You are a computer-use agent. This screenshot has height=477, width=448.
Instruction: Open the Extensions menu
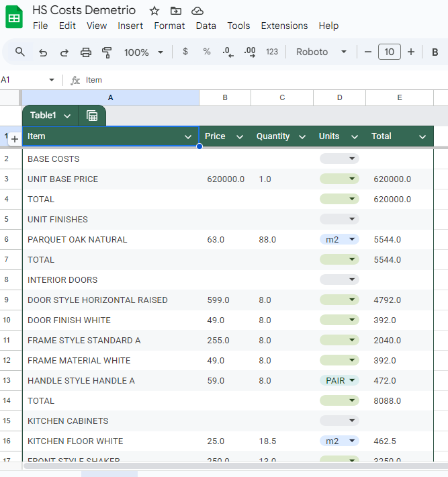(x=284, y=26)
